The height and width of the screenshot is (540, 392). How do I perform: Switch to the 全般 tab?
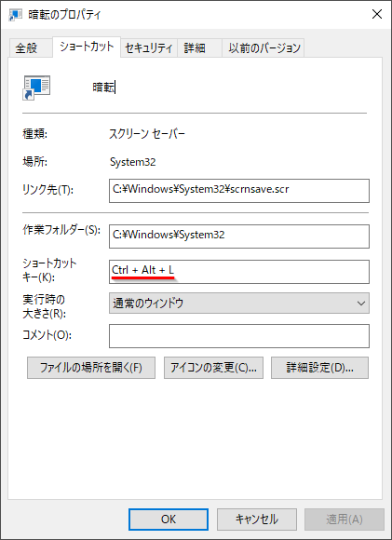click(31, 47)
